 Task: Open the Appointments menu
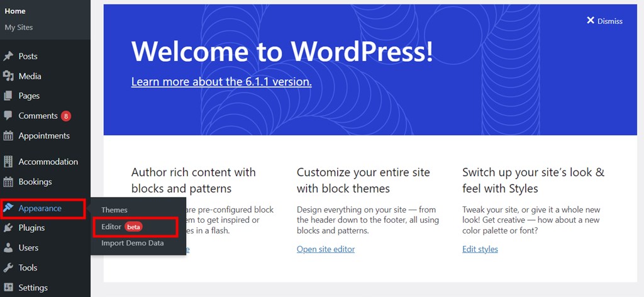[x=44, y=135]
